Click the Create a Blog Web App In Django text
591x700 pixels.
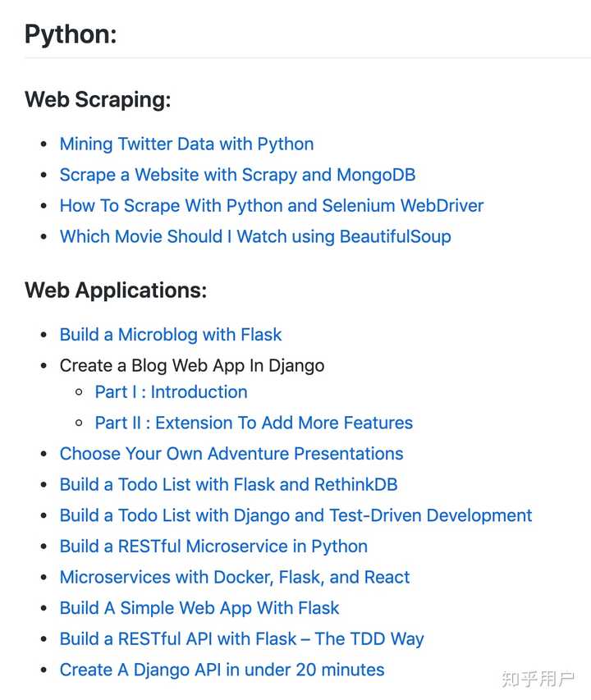[x=192, y=366]
